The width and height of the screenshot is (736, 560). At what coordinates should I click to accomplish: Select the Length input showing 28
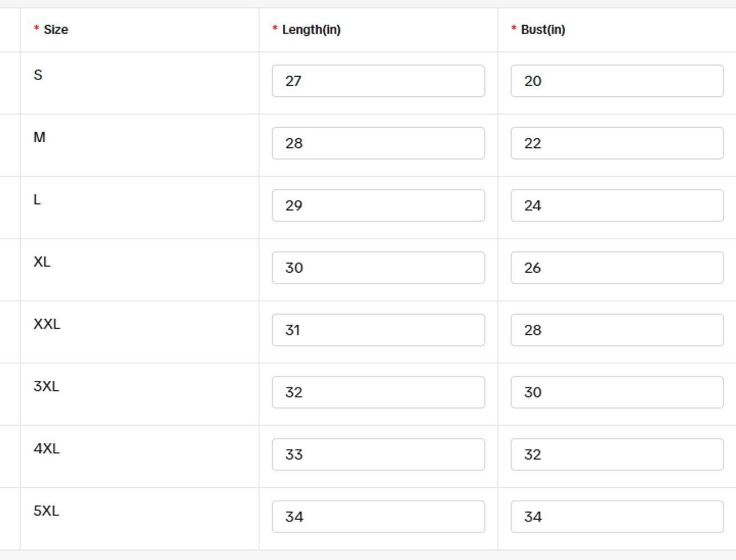[x=378, y=143]
